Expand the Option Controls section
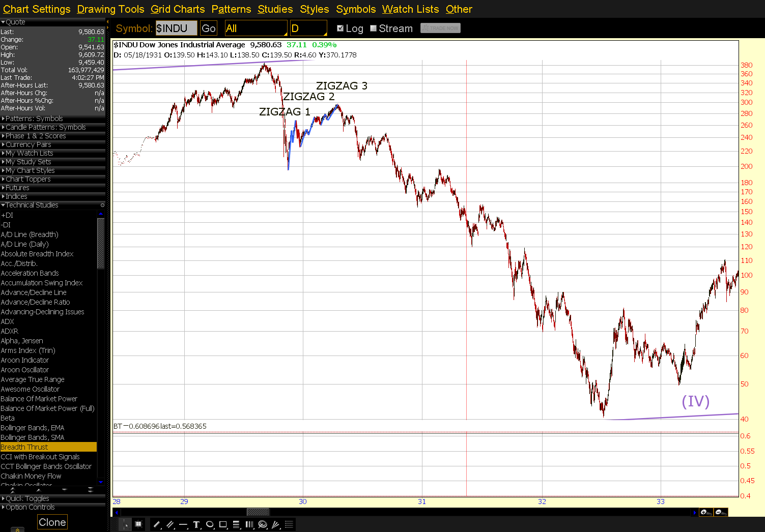765x532 pixels. point(53,507)
